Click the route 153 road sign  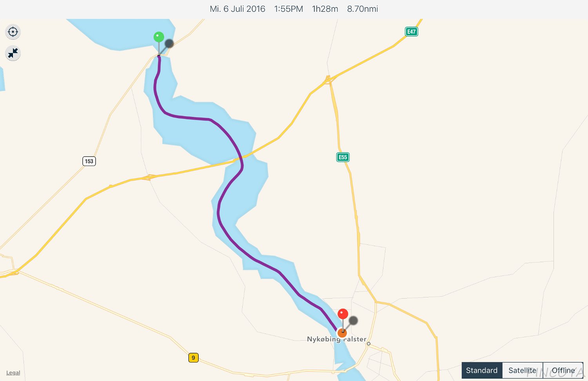click(x=89, y=161)
